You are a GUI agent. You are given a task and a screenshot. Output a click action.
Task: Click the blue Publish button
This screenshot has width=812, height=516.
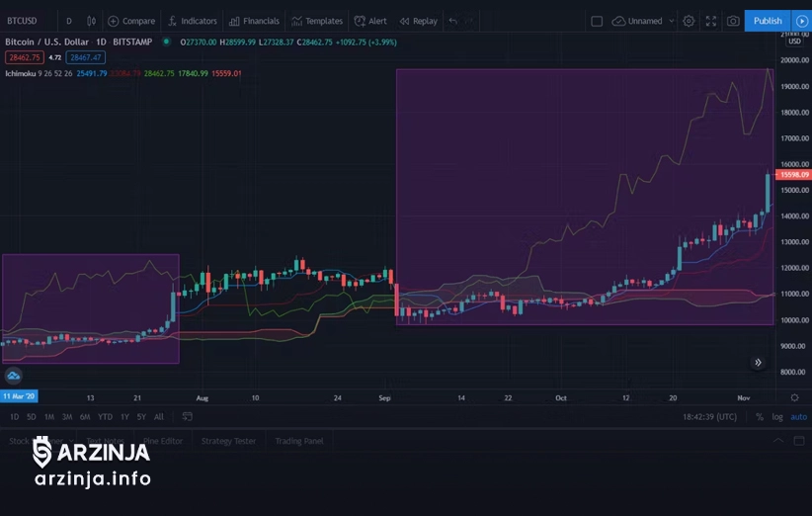(x=768, y=21)
